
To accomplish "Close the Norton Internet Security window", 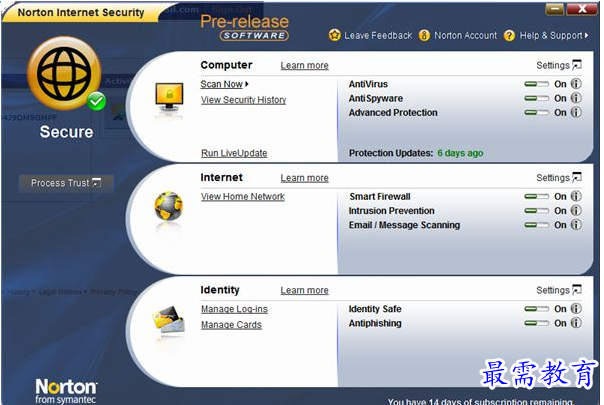I will (x=582, y=9).
